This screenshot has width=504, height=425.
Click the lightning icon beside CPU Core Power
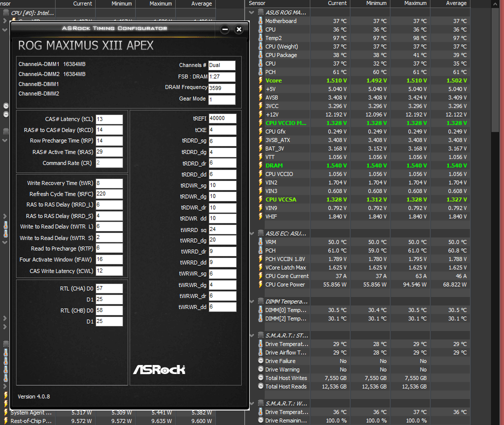[260, 284]
